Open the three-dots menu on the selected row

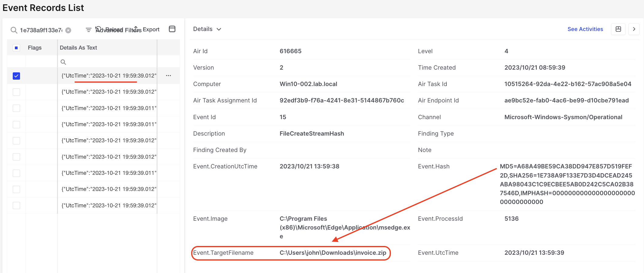click(168, 76)
